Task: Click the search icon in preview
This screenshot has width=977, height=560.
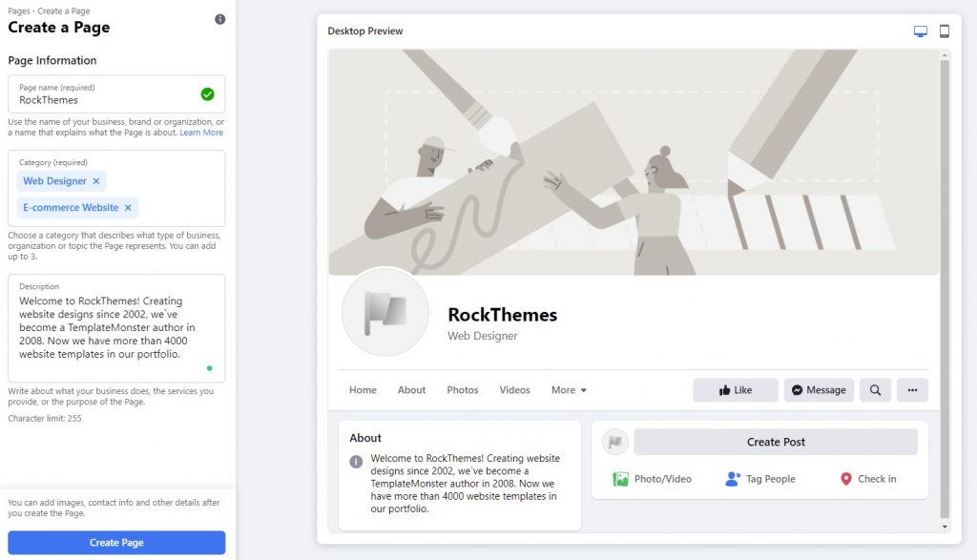Action: [x=875, y=390]
